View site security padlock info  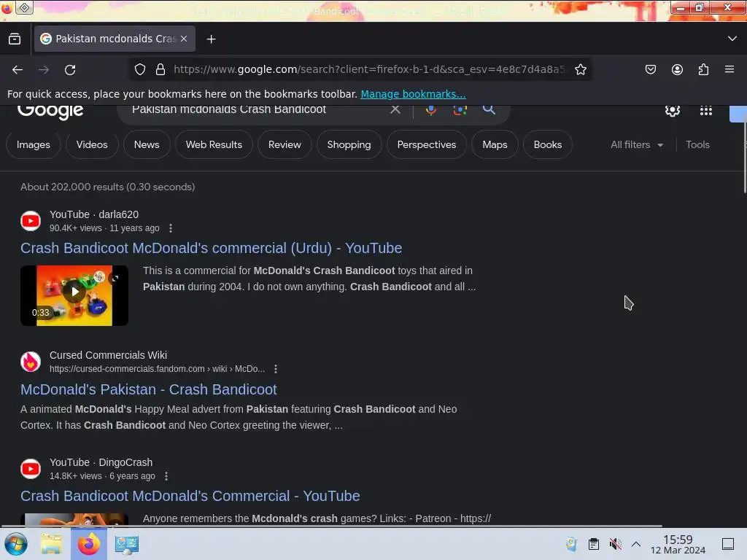tap(160, 69)
